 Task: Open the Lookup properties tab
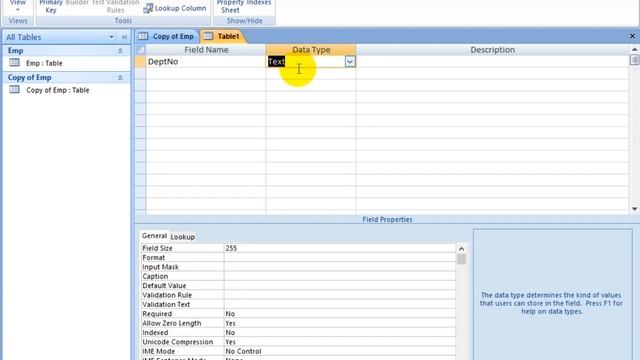point(182,237)
